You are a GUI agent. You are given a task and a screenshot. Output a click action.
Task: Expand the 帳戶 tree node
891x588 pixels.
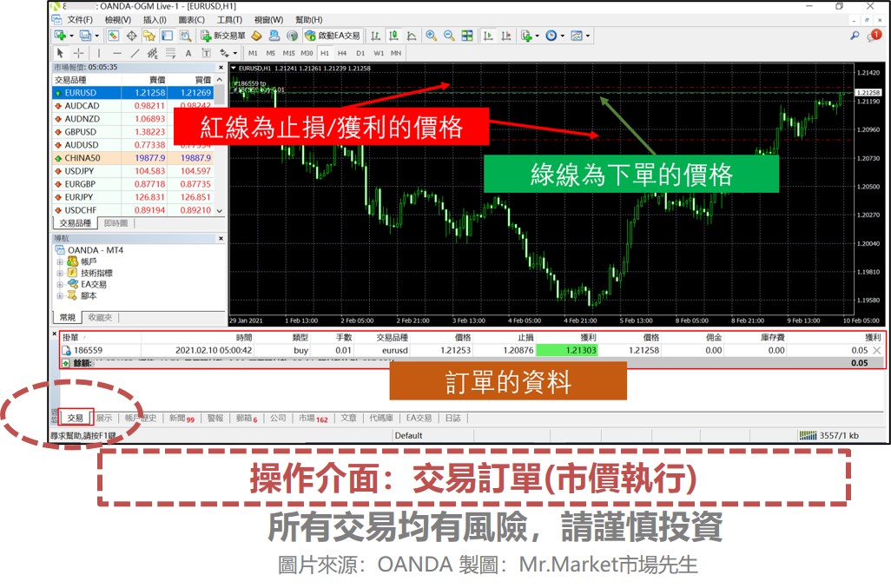pyautogui.click(x=60, y=262)
